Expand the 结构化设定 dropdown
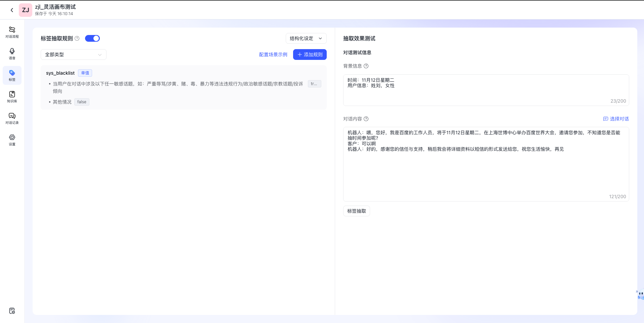Image resolution: width=644 pixels, height=323 pixels. coord(306,38)
